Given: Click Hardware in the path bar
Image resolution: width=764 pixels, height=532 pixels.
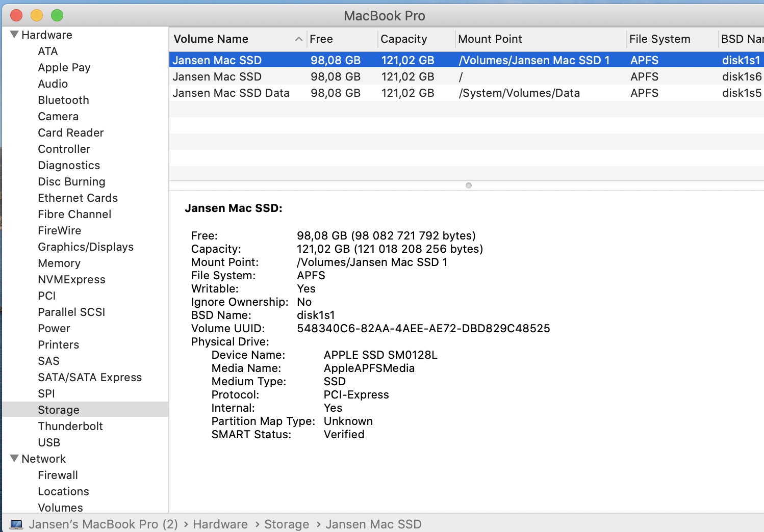Looking at the screenshot, I should pyautogui.click(x=220, y=524).
